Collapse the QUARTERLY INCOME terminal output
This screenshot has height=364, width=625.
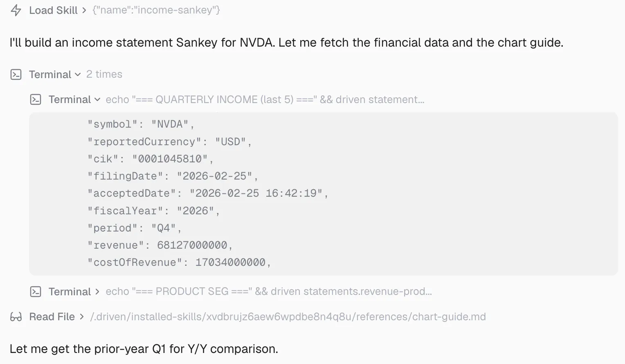tap(97, 100)
